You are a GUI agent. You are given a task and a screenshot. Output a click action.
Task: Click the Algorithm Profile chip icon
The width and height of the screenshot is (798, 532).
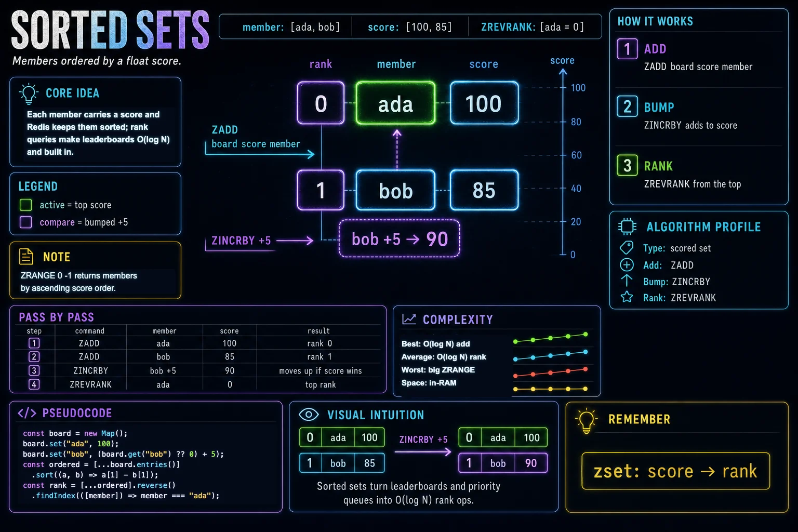627,227
